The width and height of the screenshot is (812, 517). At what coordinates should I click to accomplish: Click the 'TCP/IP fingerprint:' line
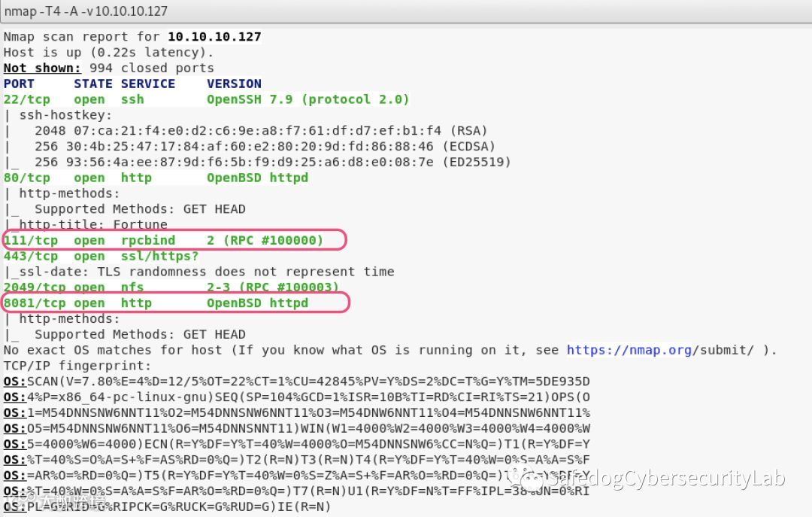77,366
